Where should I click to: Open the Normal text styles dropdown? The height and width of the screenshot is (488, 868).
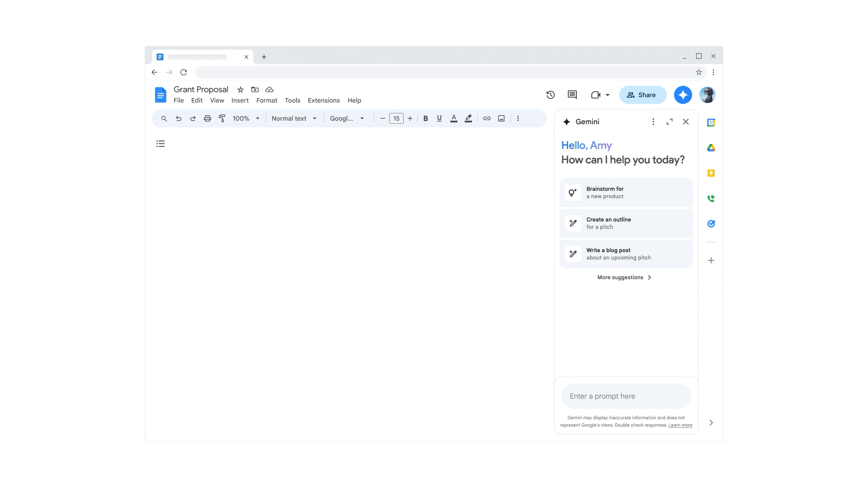coord(294,118)
